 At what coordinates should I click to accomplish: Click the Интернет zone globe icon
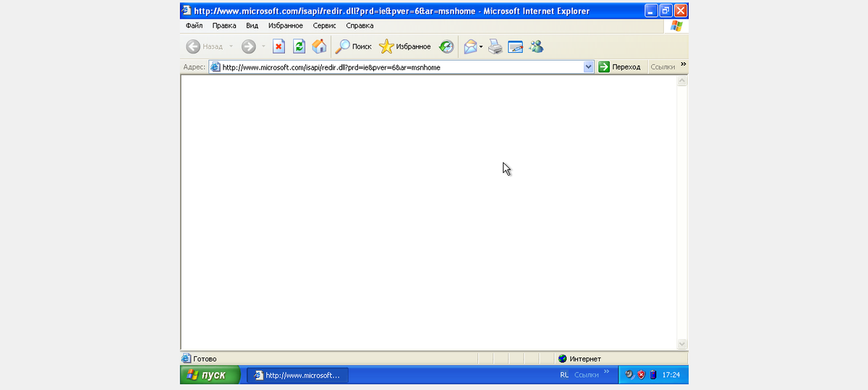pyautogui.click(x=562, y=358)
